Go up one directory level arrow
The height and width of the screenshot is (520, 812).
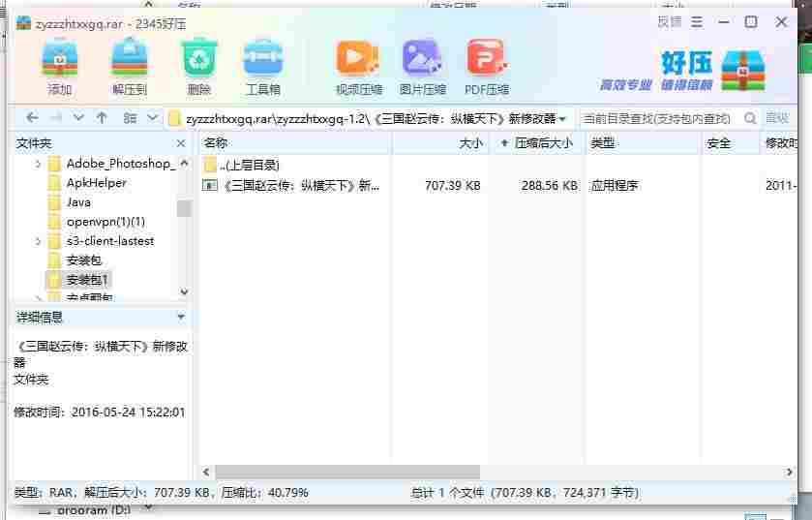[102, 118]
